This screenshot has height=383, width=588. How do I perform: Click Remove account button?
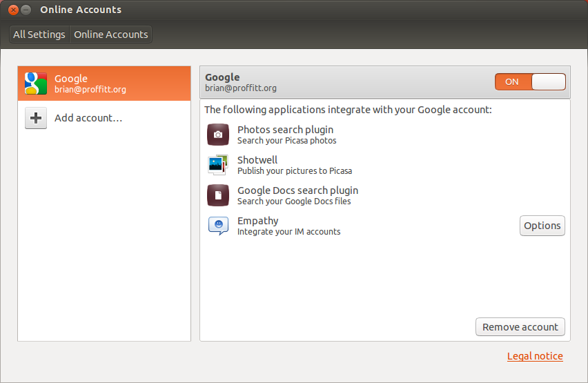point(520,326)
